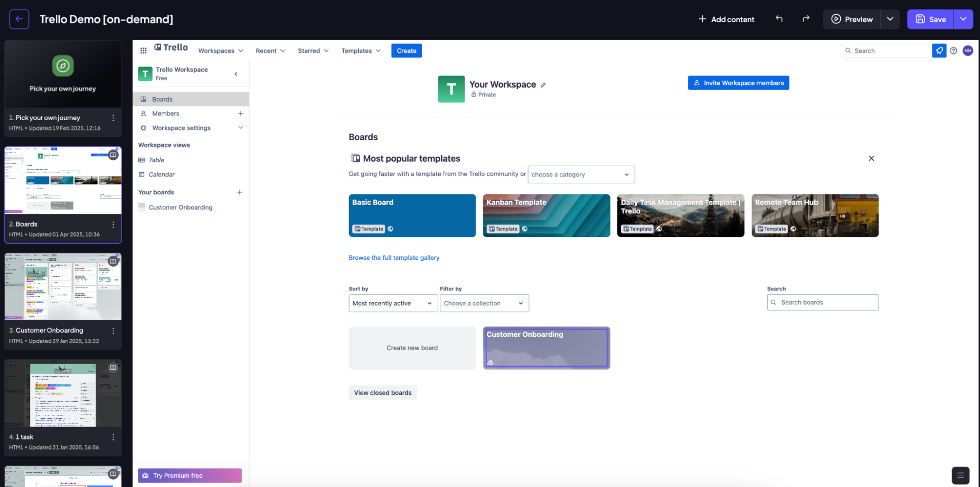The image size is (980, 487).
Task: Click panel icon on Boards thumbnail
Action: pyautogui.click(x=113, y=155)
